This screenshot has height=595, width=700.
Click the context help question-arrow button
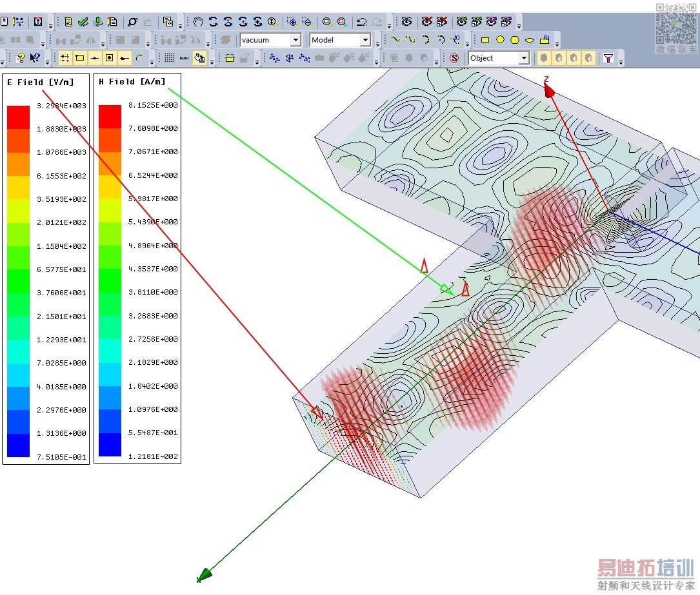(35, 58)
